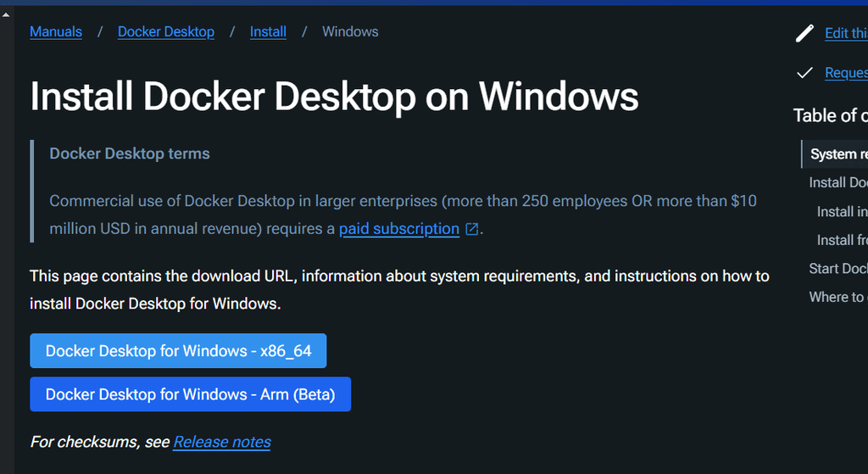
Task: Open the Release notes link
Action: tap(222, 442)
